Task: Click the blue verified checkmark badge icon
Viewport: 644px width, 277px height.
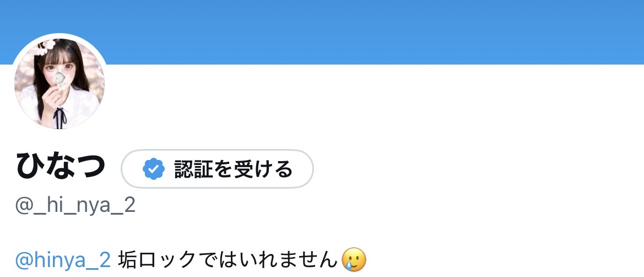Action: click(154, 169)
